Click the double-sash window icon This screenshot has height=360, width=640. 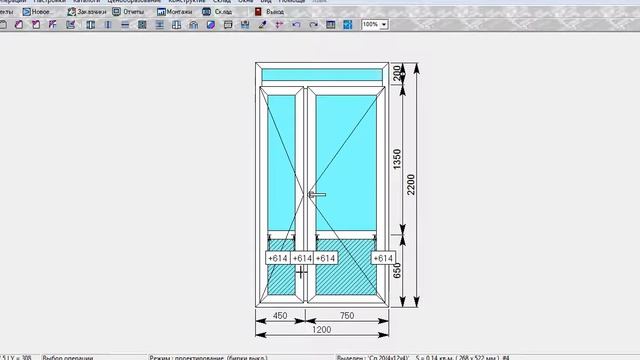coord(176,25)
